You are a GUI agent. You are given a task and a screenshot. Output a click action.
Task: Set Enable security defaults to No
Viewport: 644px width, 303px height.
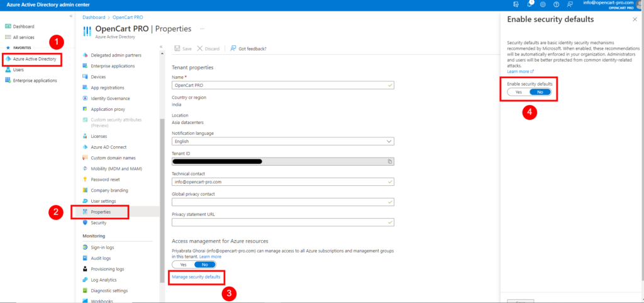tap(540, 92)
